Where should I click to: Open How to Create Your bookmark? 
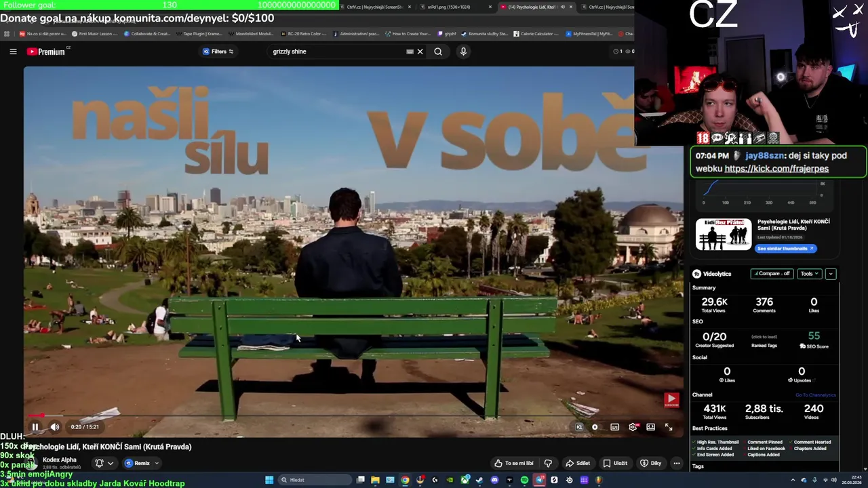pos(408,34)
